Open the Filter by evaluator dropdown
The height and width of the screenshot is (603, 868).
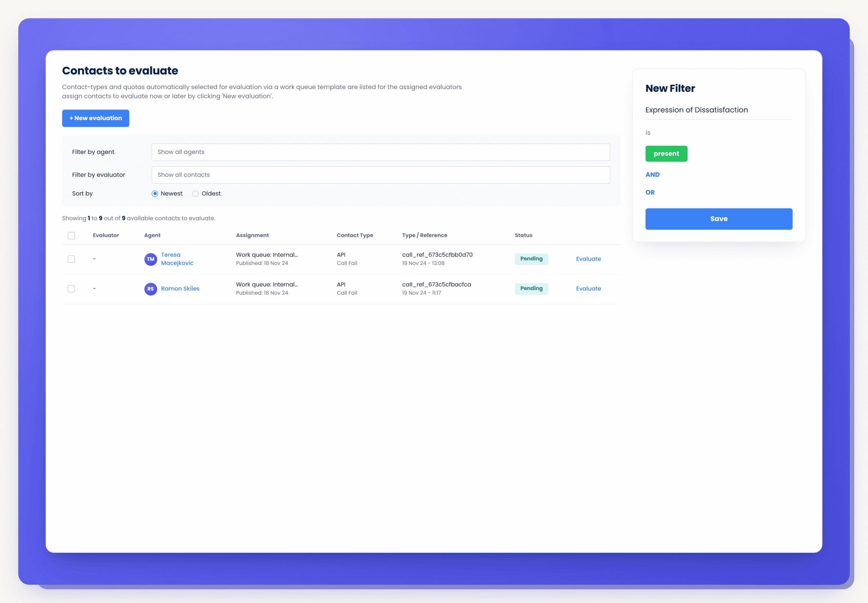pos(380,175)
